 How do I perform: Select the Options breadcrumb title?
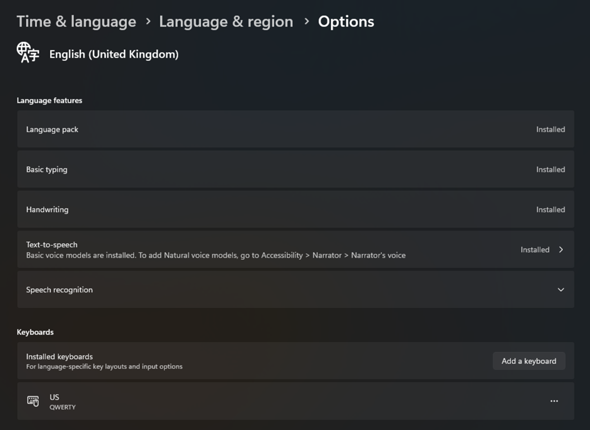(346, 22)
